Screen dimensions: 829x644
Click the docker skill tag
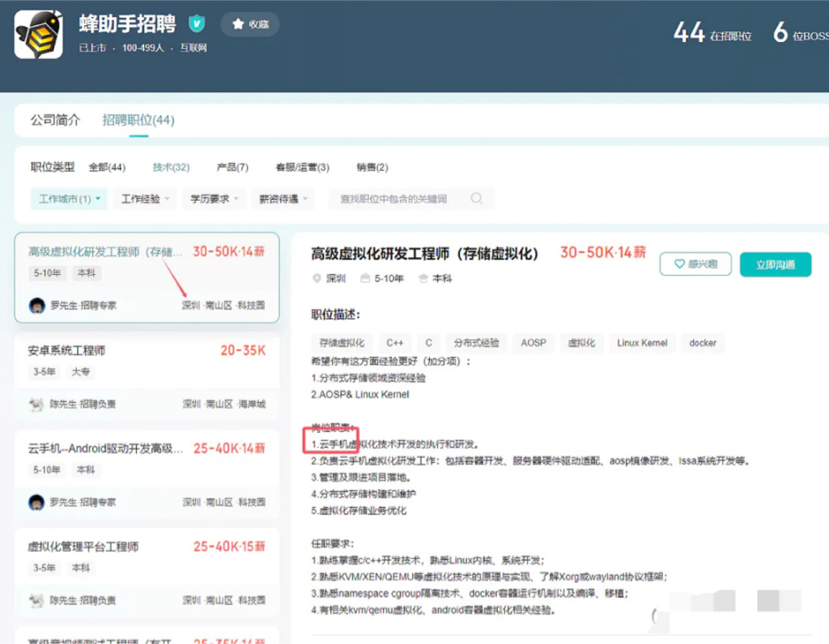tap(703, 343)
